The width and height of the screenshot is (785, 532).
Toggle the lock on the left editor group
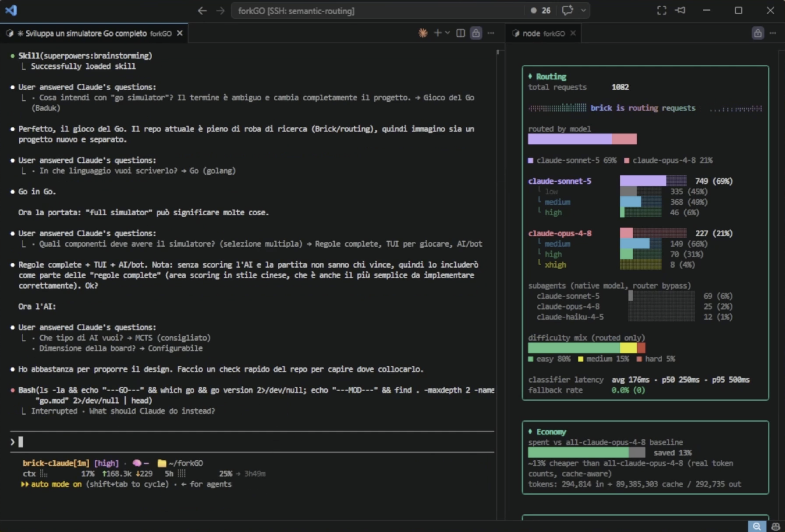click(476, 33)
